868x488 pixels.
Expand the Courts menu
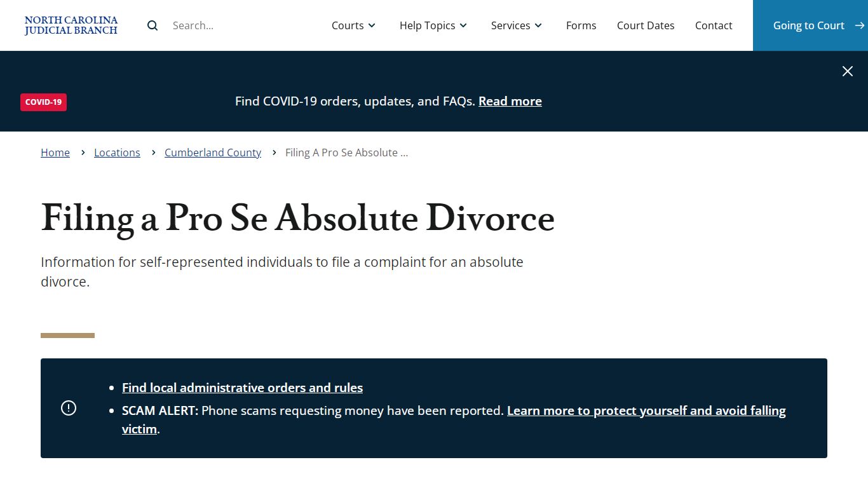[354, 25]
